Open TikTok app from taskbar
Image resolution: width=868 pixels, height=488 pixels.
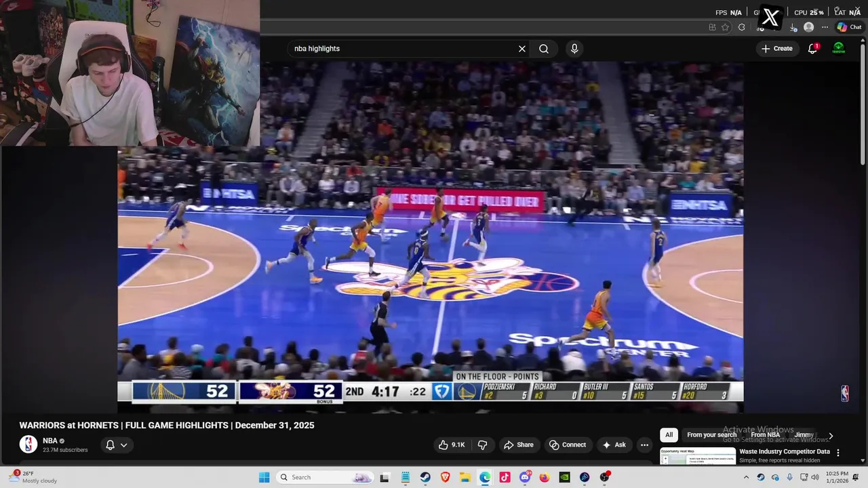[505, 477]
